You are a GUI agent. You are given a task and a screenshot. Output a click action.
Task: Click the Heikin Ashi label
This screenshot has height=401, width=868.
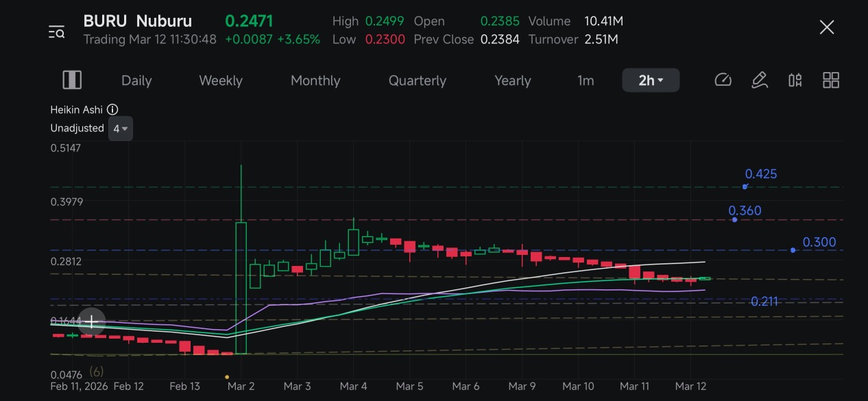76,110
